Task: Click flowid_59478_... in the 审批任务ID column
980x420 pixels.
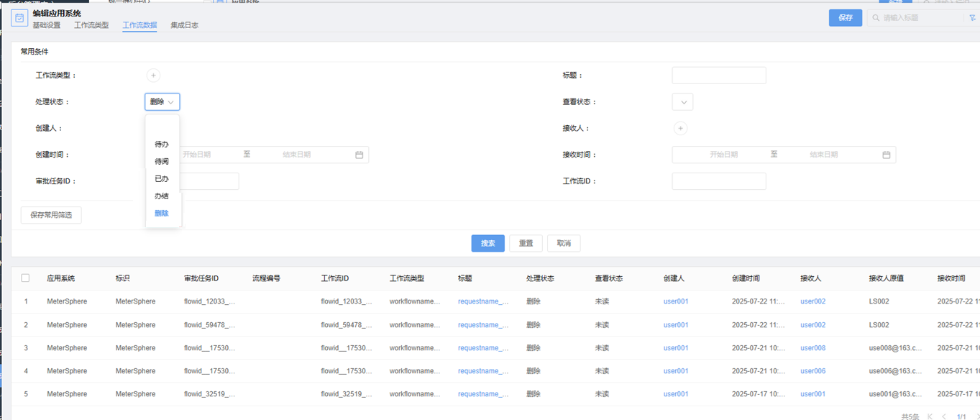Action: (x=209, y=325)
